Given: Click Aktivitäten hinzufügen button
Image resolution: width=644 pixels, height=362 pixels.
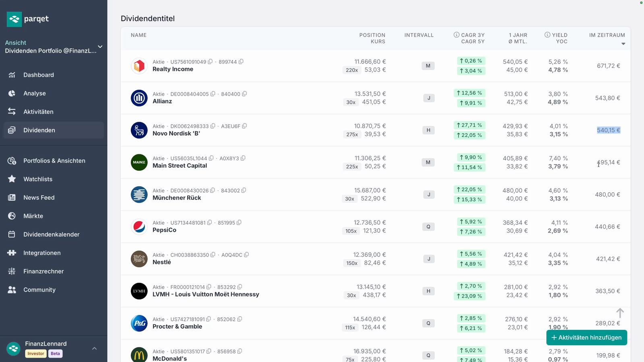Looking at the screenshot, I should 586,338.
